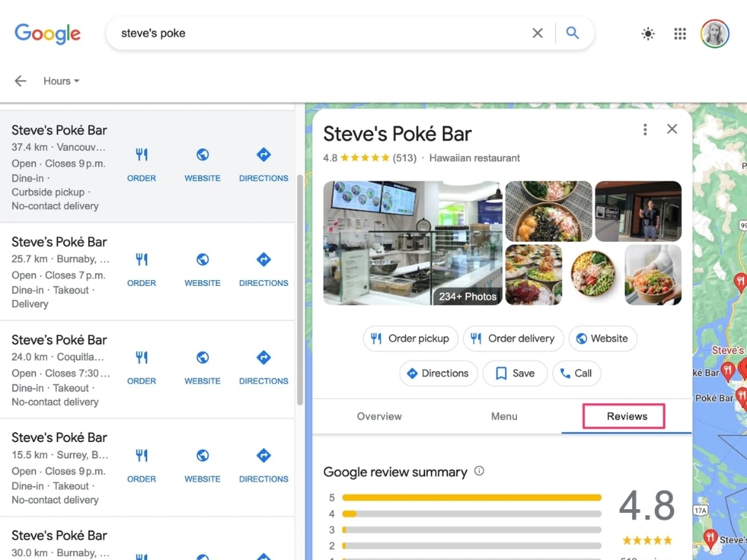Screen dimensions: 747x560
Task: Click the Directions button in panel
Action: click(x=438, y=373)
